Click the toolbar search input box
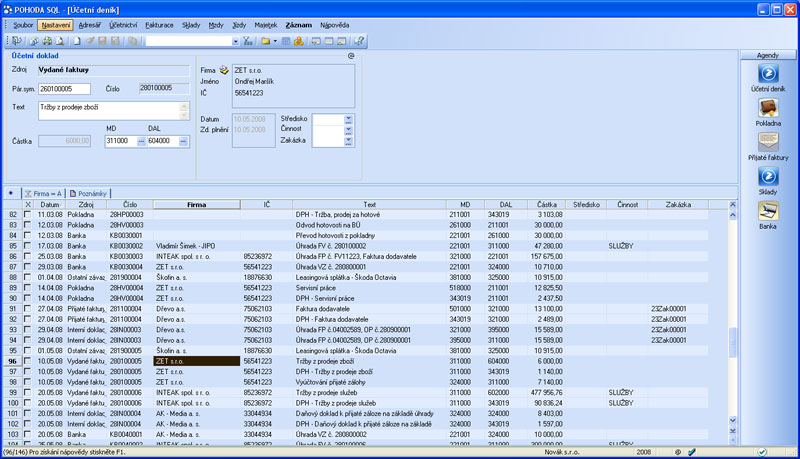This screenshot has height=459, width=800. tap(189, 41)
